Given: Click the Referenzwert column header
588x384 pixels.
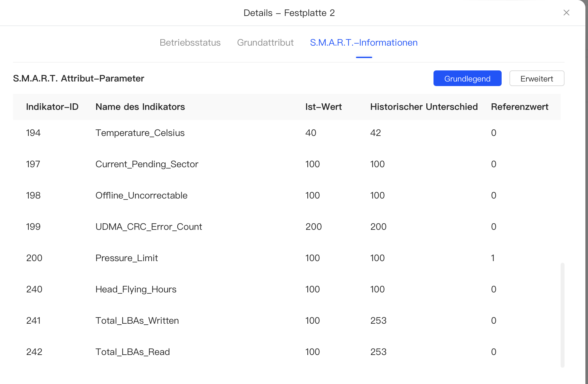Looking at the screenshot, I should pyautogui.click(x=520, y=107).
